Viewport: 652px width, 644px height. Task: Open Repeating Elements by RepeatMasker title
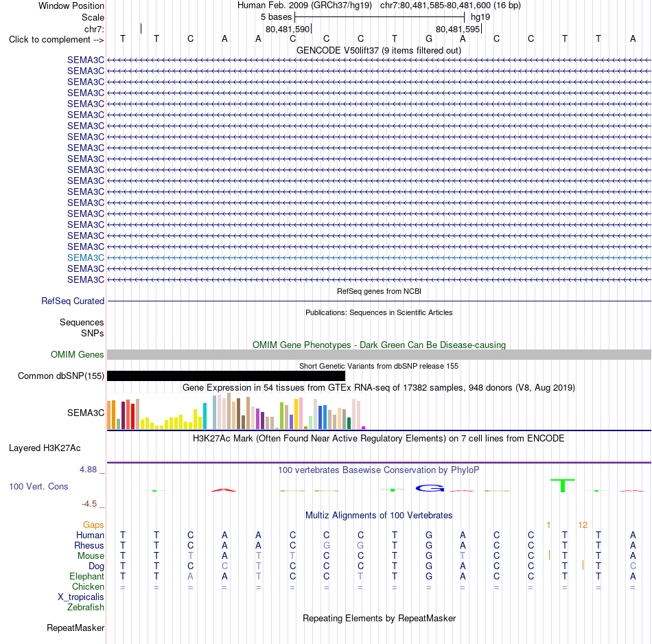(x=379, y=618)
